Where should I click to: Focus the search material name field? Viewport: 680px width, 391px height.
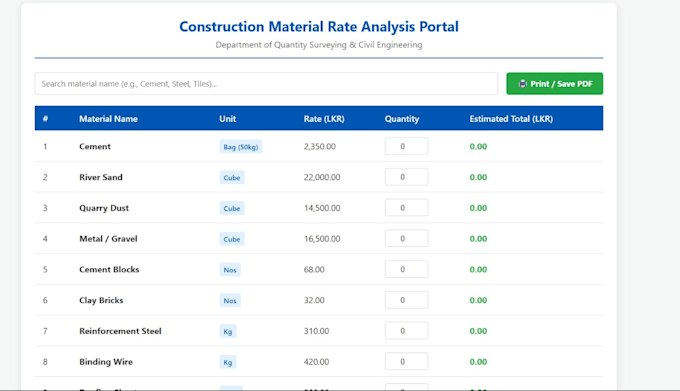coord(266,84)
